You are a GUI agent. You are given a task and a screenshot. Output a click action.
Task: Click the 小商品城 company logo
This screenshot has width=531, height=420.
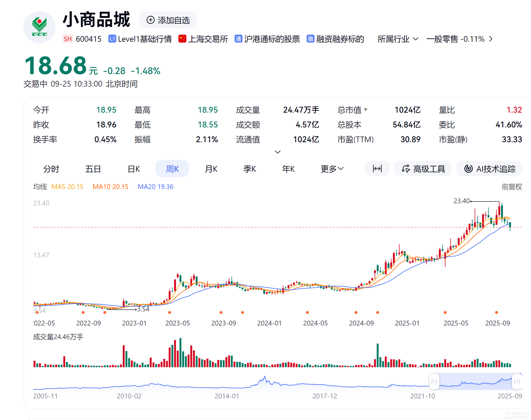[39, 27]
